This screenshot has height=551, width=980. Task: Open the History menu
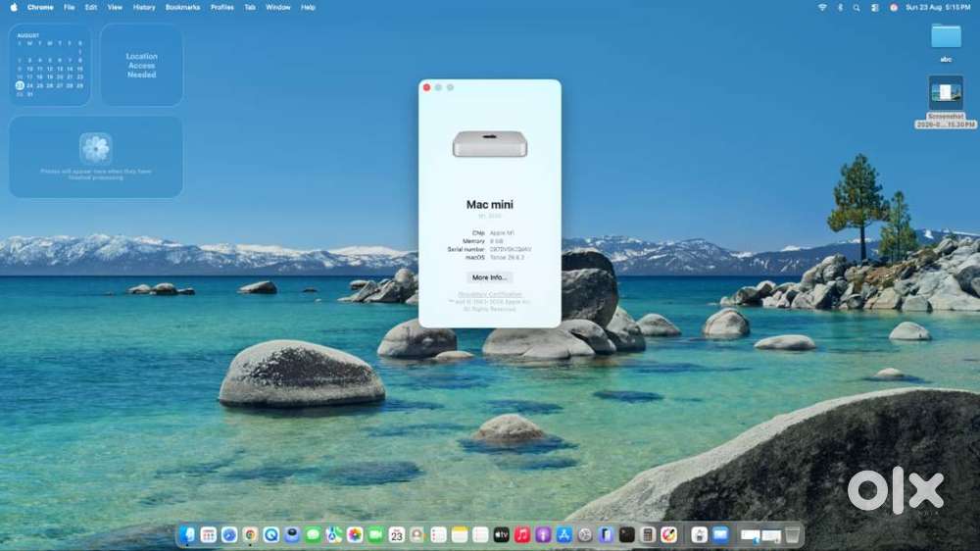[144, 8]
